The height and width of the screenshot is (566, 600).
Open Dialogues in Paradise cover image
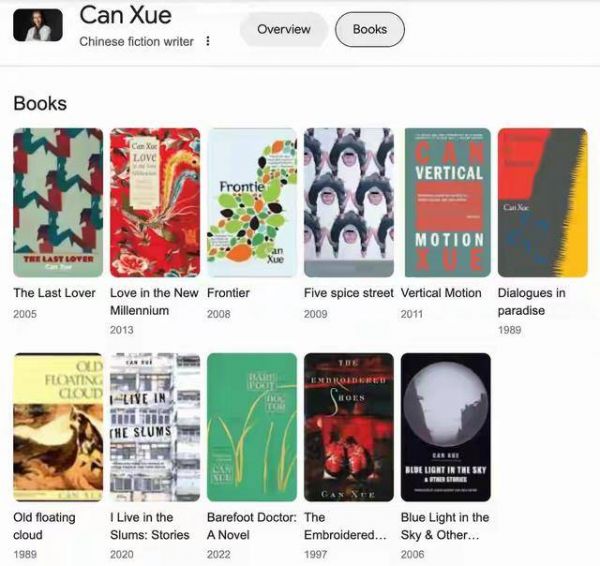coord(543,202)
